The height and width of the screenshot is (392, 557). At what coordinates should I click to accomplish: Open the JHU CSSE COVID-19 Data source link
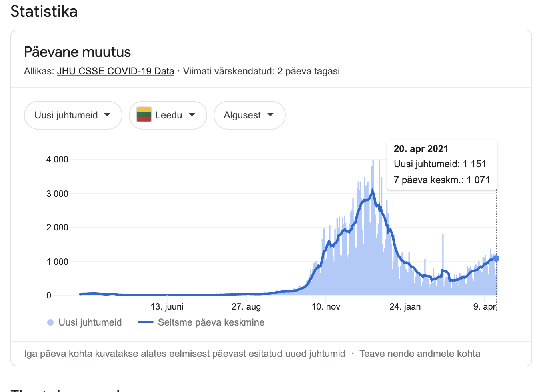(116, 71)
